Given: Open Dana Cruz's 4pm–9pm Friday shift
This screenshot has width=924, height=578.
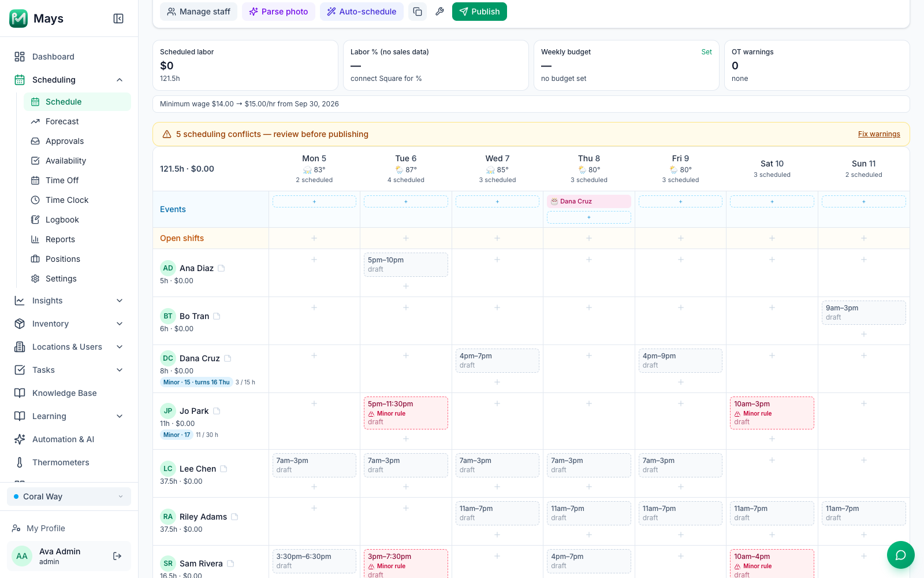Looking at the screenshot, I should pyautogui.click(x=680, y=361).
